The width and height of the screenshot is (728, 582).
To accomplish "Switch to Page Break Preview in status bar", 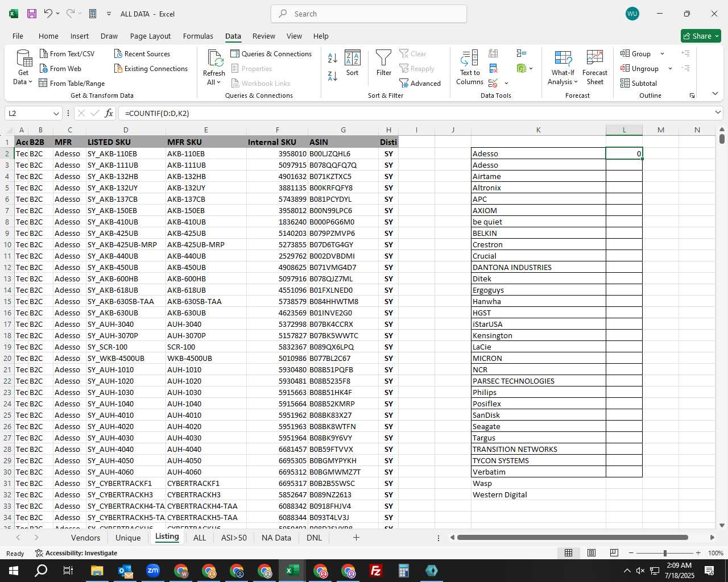I will pyautogui.click(x=614, y=553).
